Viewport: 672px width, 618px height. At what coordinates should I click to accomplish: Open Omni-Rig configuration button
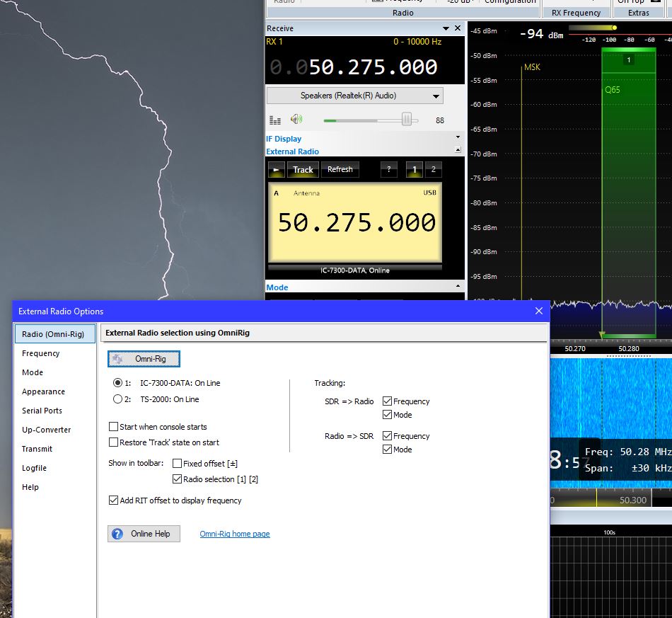point(144,359)
